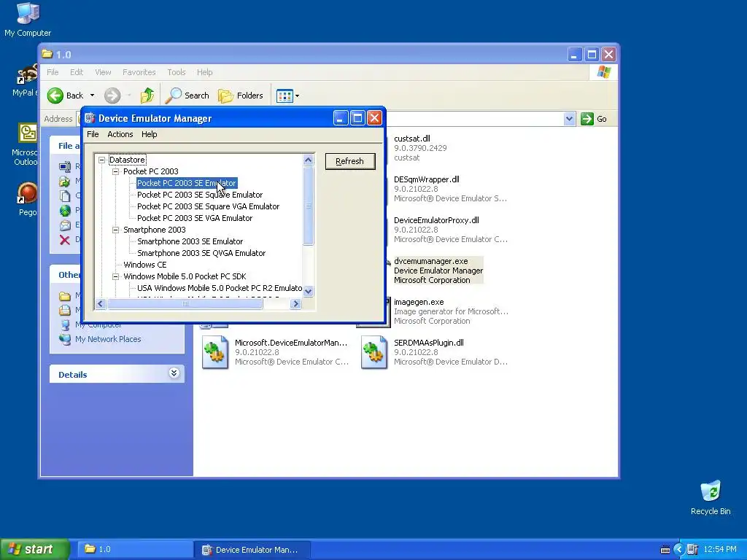Collapse the Datastore tree node
The image size is (747, 560).
click(x=101, y=160)
